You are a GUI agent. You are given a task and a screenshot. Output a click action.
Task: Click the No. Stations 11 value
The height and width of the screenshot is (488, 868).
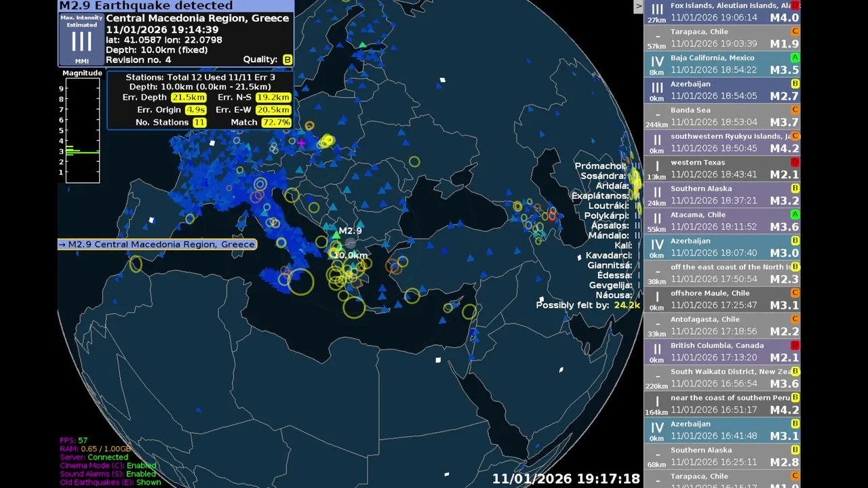pos(199,123)
